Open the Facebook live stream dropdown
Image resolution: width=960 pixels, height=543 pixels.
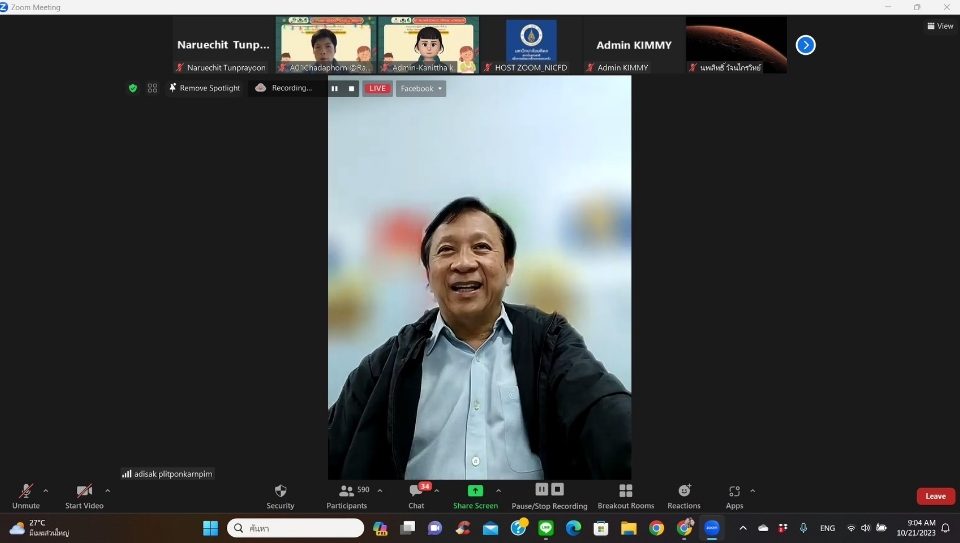click(x=421, y=89)
